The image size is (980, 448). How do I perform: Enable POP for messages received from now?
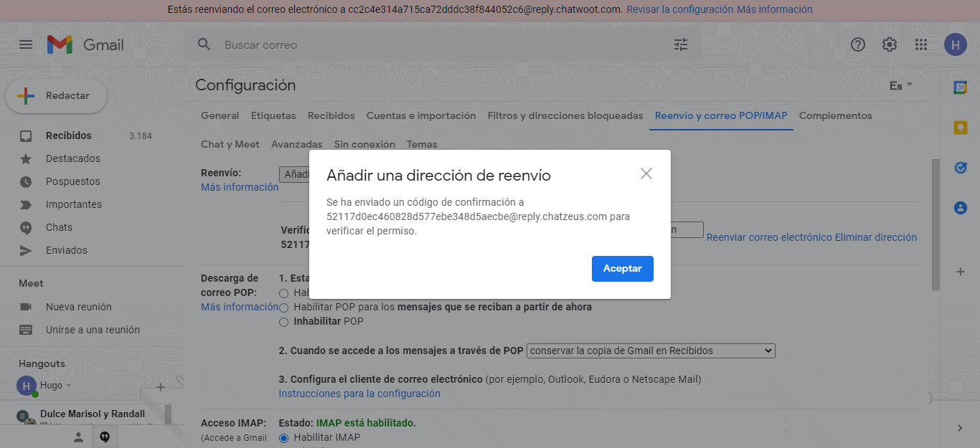[283, 308]
